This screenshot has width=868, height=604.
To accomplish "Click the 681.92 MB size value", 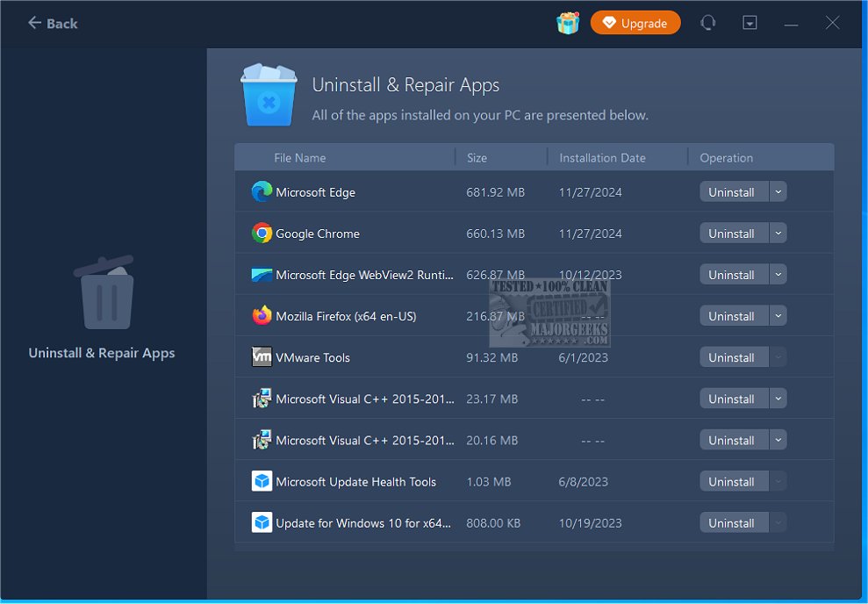I will (x=496, y=192).
